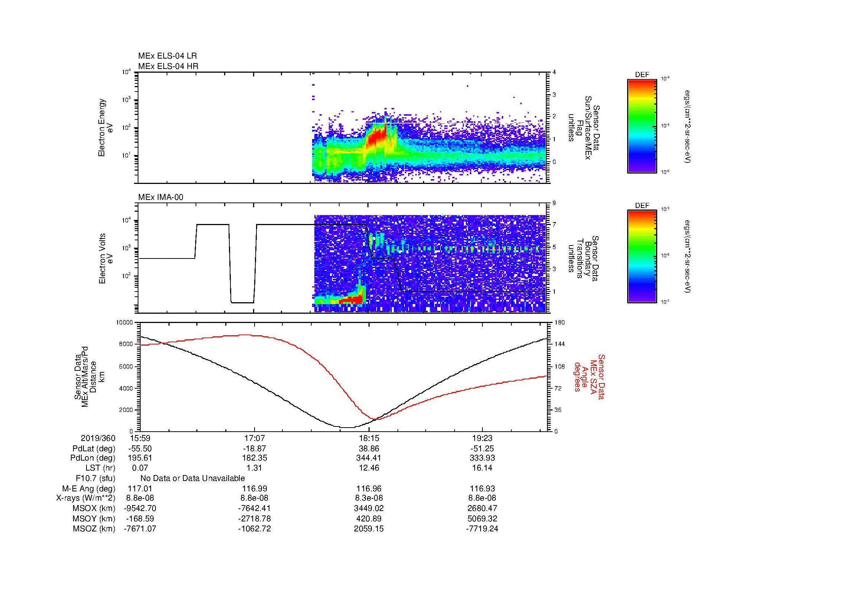Click MSOY value 5069.32
Viewport: 868px width, 613px height.
(x=482, y=518)
